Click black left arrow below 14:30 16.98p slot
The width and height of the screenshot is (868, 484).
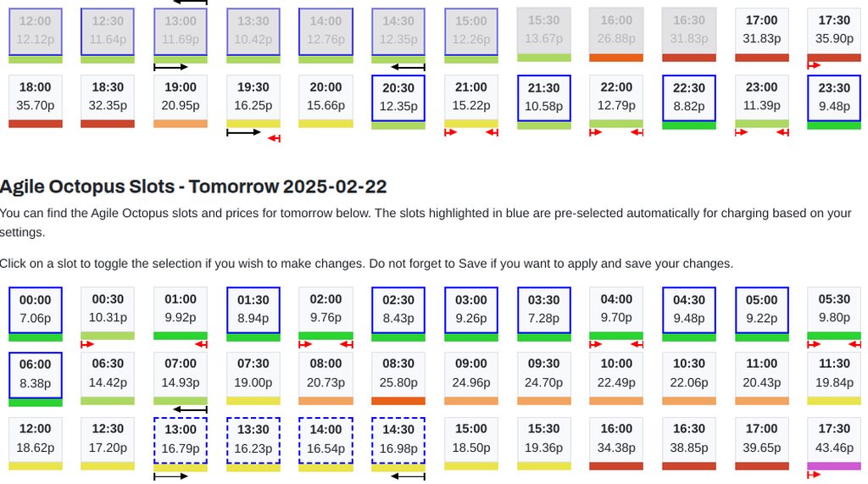tap(408, 476)
